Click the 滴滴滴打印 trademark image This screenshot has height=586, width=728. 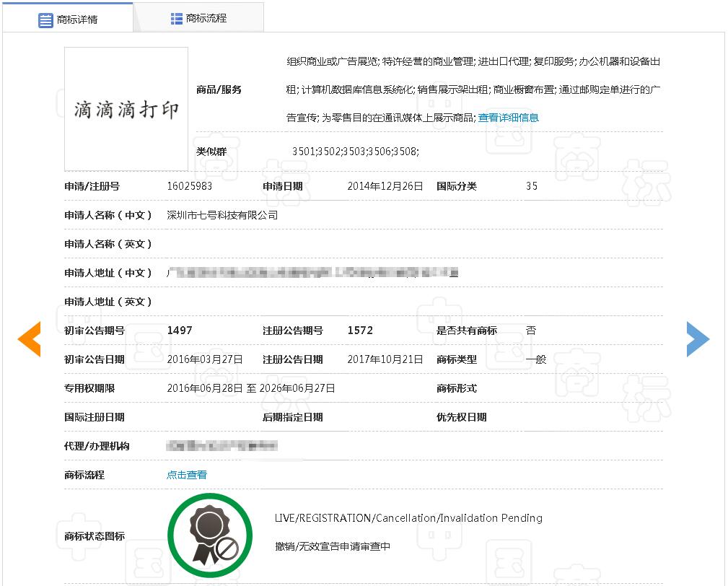(x=126, y=109)
